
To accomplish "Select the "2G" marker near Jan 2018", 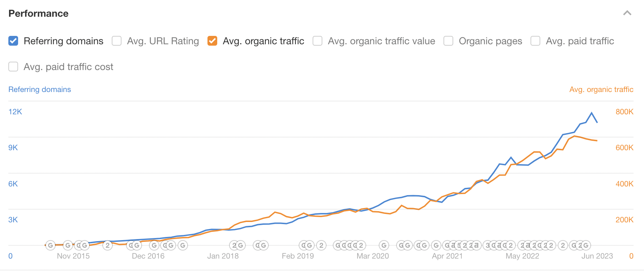I will (237, 245).
